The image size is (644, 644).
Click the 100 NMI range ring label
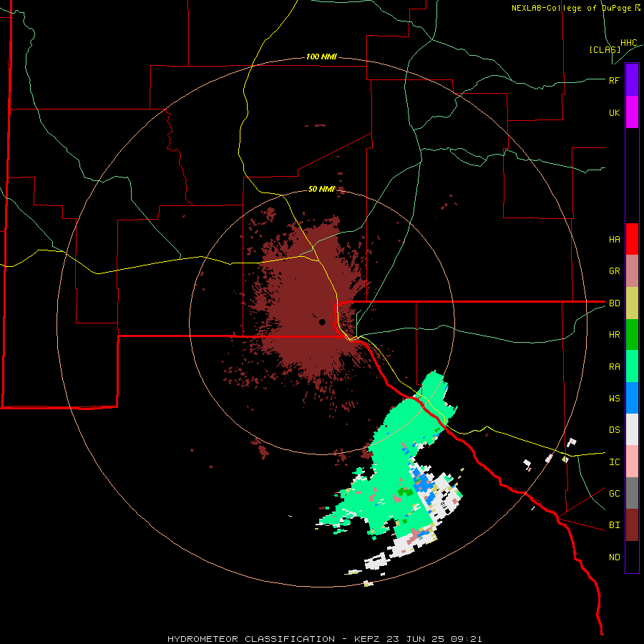[x=321, y=57]
